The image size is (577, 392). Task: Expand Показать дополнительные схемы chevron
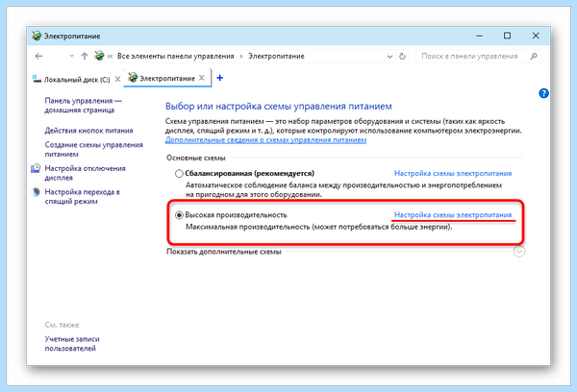coord(519,252)
